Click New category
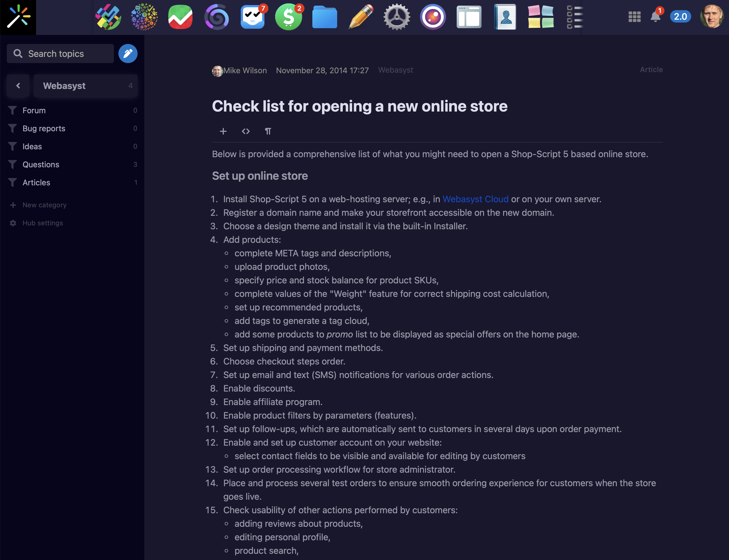 pos(44,205)
